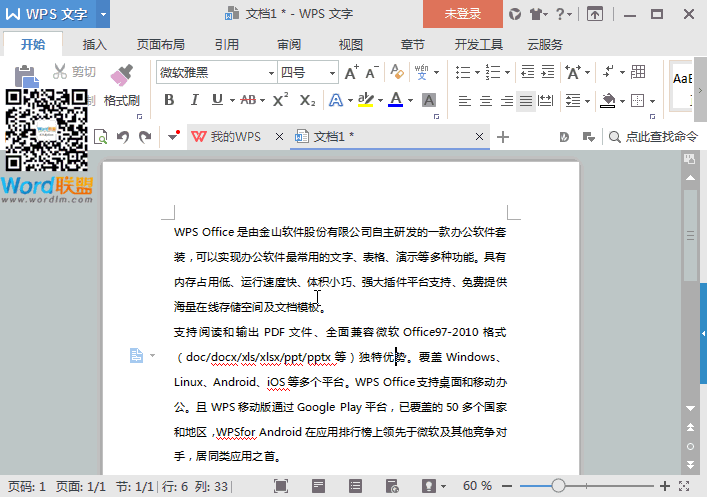The width and height of the screenshot is (707, 497).
Task: Toggle Superscript X² formatting
Action: [280, 100]
